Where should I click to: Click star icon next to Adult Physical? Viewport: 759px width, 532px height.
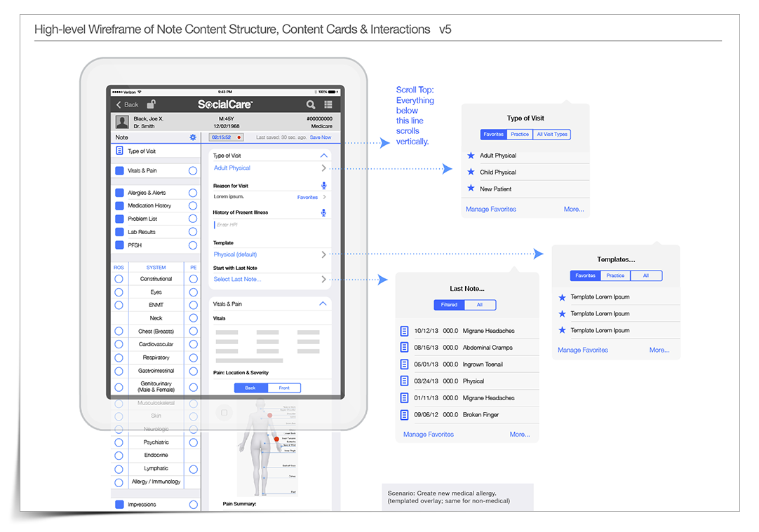[x=471, y=155]
